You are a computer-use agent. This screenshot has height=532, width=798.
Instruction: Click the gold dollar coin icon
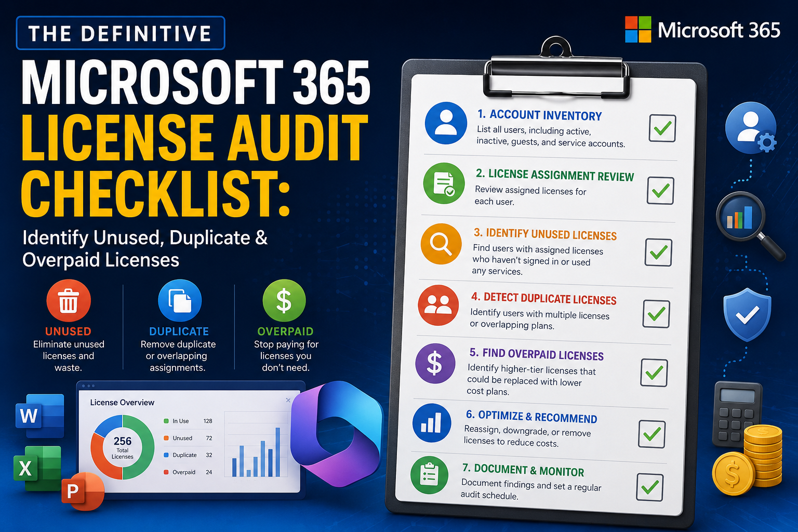tap(733, 474)
